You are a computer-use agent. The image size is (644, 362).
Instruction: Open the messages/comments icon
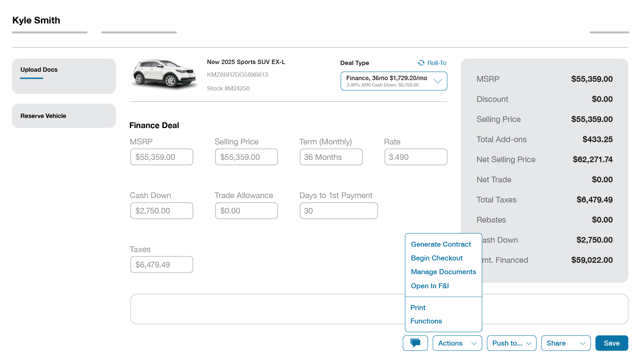click(x=415, y=343)
